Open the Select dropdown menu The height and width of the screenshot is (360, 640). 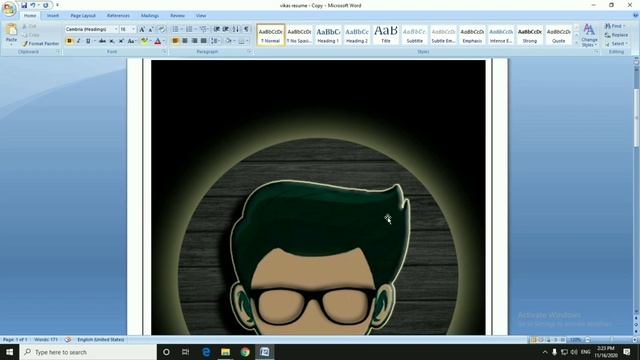pyautogui.click(x=616, y=44)
